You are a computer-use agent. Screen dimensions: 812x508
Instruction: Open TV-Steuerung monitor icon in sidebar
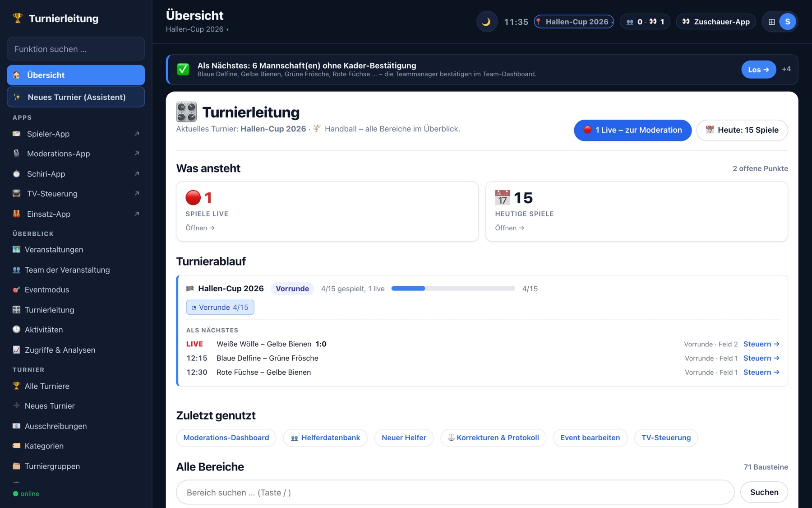pos(17,194)
